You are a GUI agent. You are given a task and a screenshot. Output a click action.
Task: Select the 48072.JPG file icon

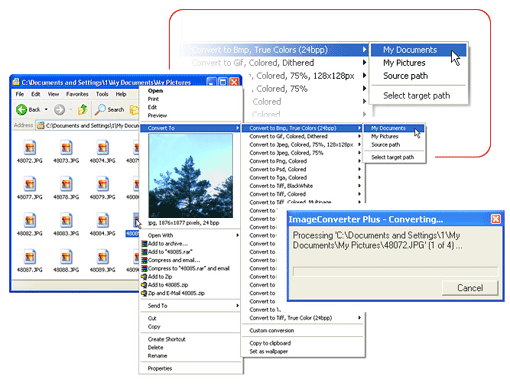pyautogui.click(x=30, y=148)
